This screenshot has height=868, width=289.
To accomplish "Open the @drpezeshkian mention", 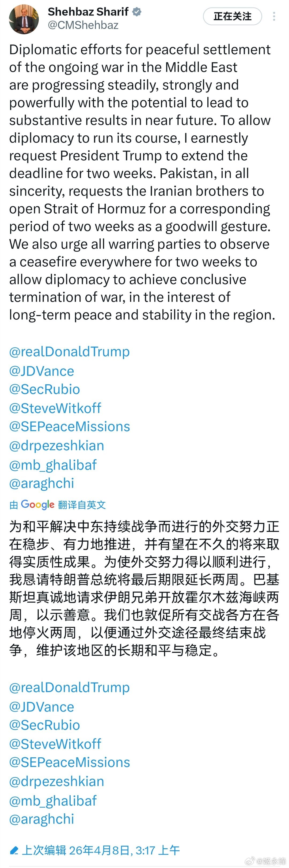I will click(56, 445).
